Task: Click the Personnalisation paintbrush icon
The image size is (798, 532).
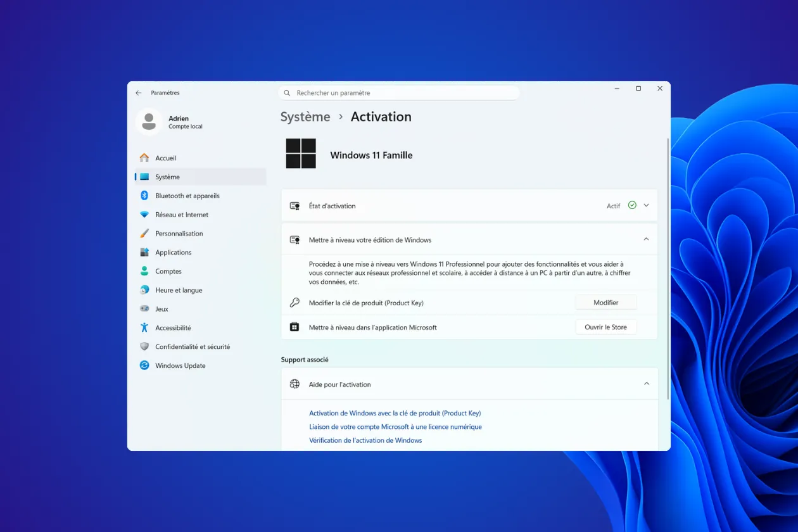Action: 144,233
